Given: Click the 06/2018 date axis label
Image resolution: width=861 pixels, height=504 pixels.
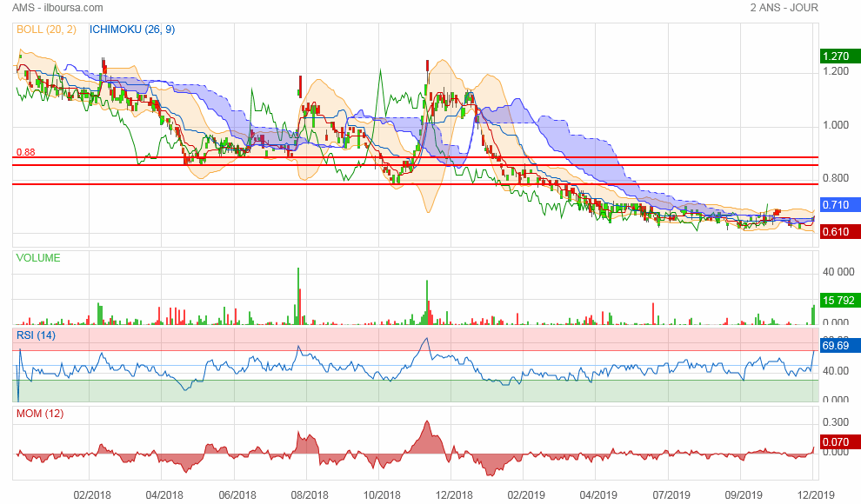Looking at the screenshot, I should [x=237, y=494].
